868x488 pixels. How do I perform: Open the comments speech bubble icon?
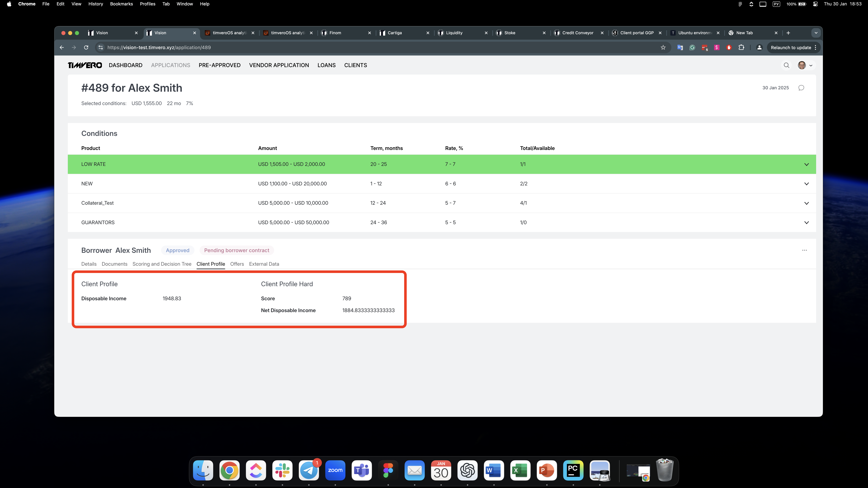(801, 88)
